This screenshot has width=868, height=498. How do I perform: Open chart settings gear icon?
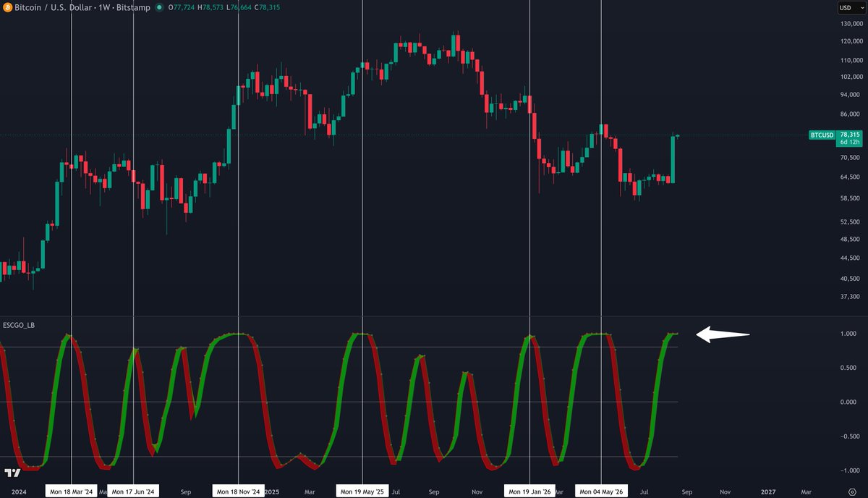(x=852, y=491)
